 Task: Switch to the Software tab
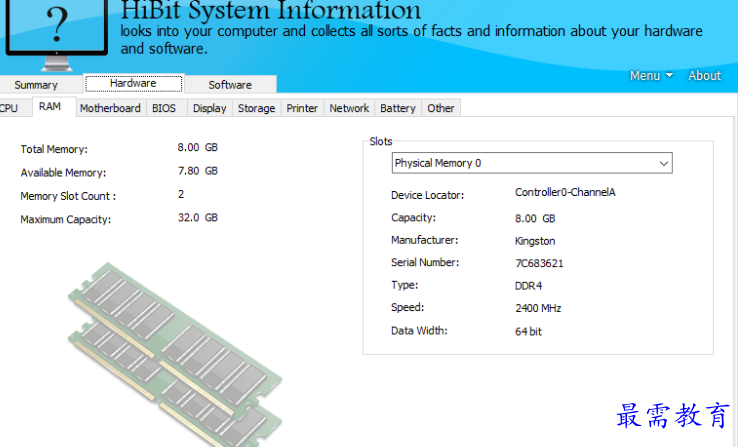coord(230,85)
